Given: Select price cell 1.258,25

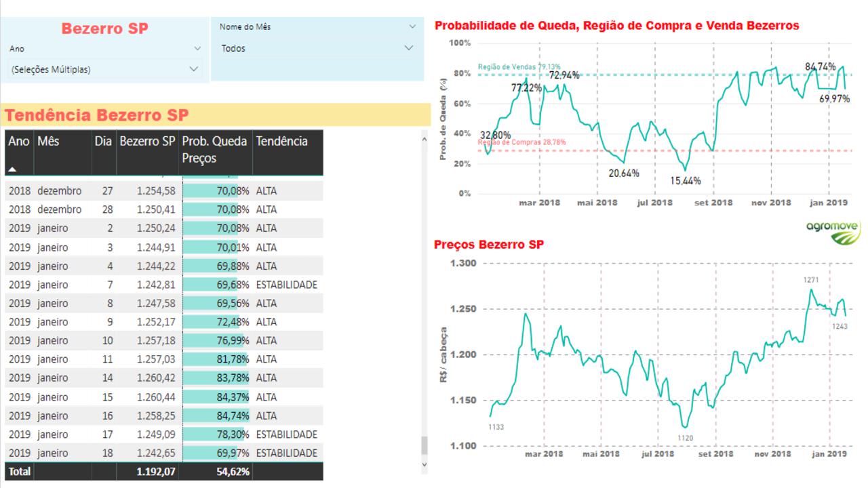Looking at the screenshot, I should tap(155, 415).
